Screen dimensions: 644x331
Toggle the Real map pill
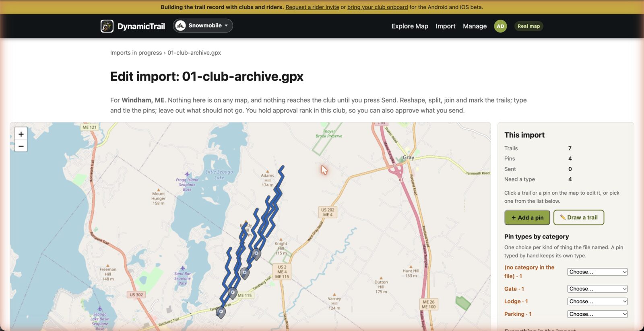point(528,26)
